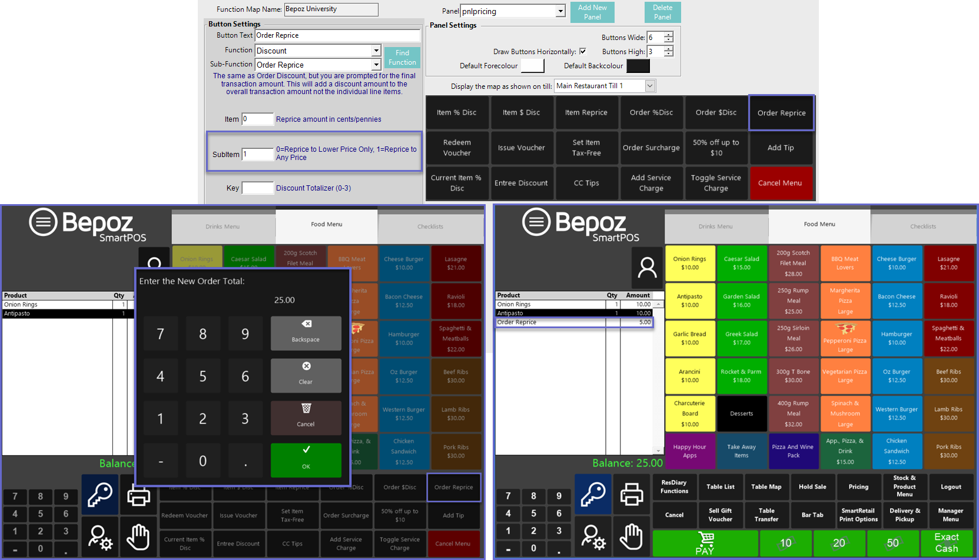The image size is (979, 560).
Task: Select Caesar Salad product on right screen
Action: pyautogui.click(x=741, y=263)
